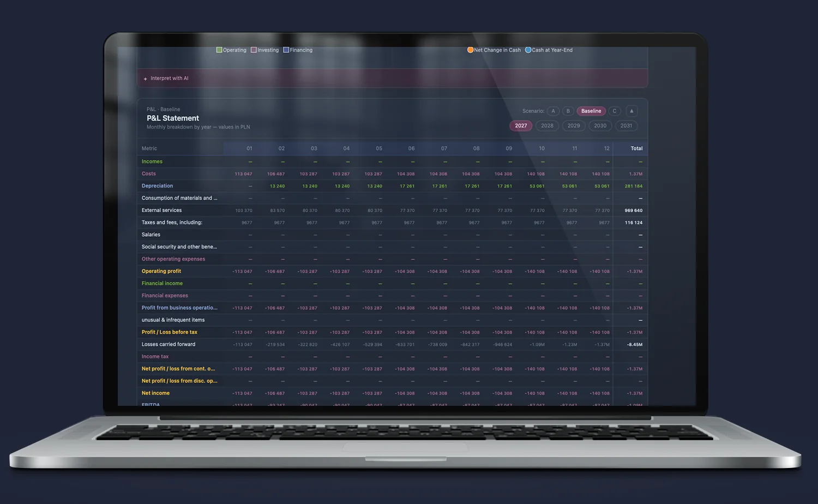
Task: Select scenario B
Action: [x=568, y=111]
